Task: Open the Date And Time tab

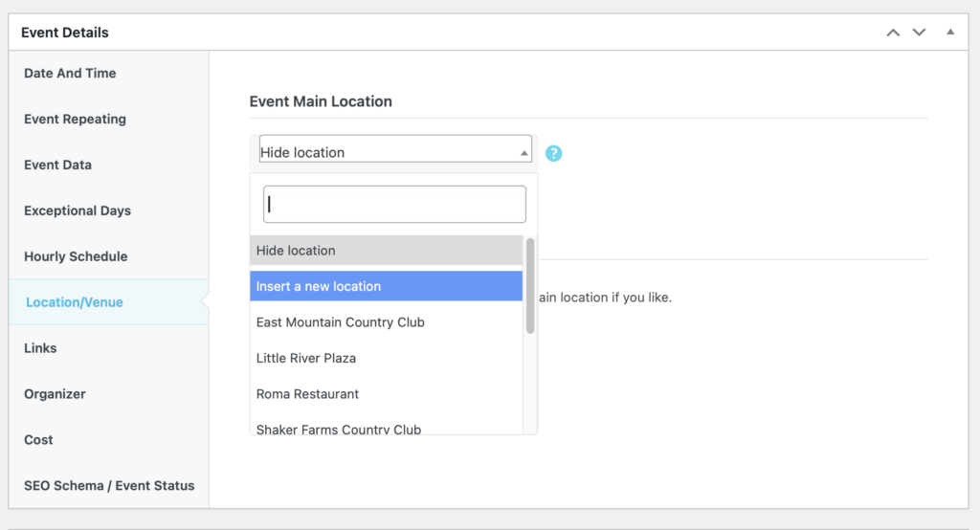Action: [70, 74]
